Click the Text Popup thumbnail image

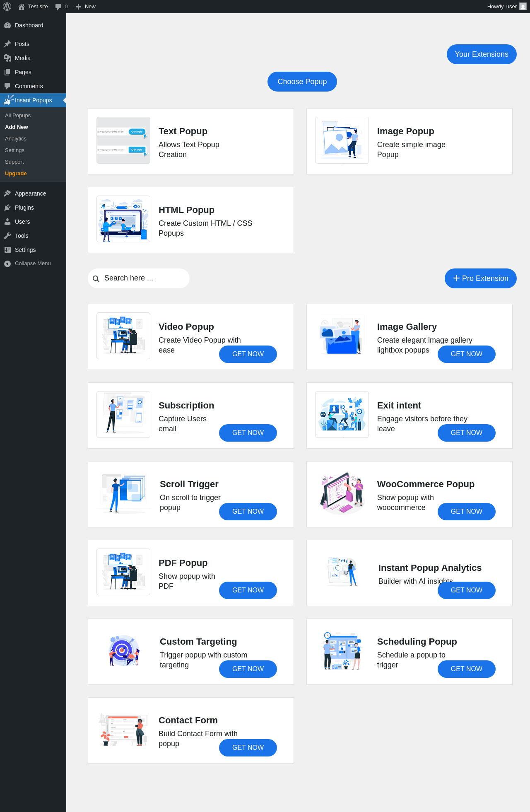123,140
